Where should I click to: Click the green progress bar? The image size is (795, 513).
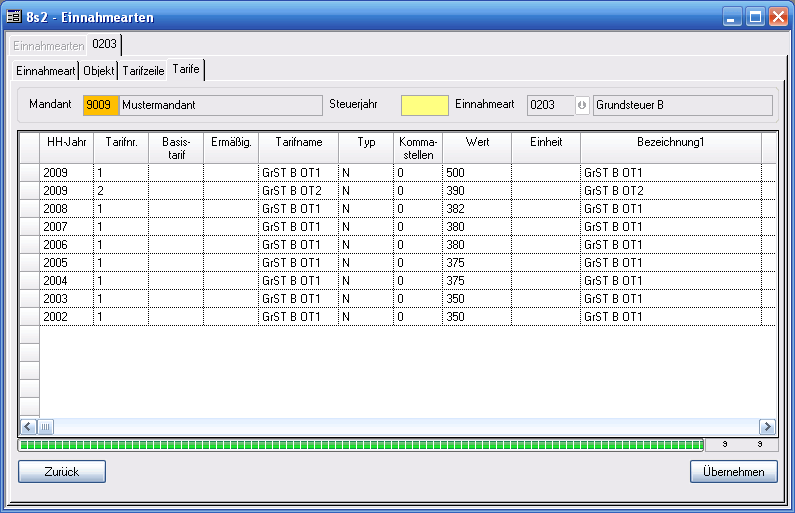361,445
